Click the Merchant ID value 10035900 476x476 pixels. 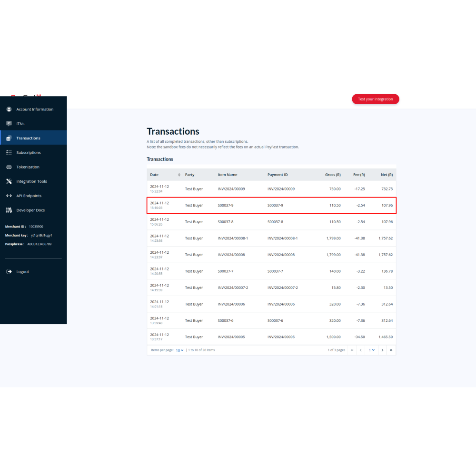36,227
